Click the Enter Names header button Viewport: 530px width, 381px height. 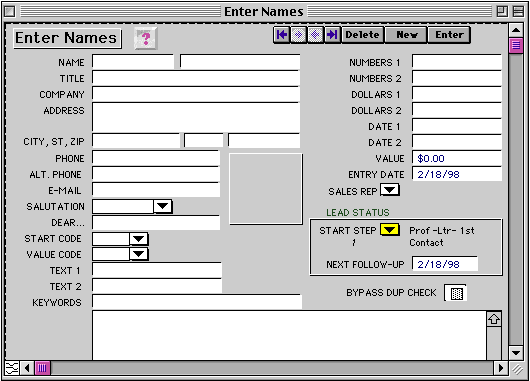point(67,38)
